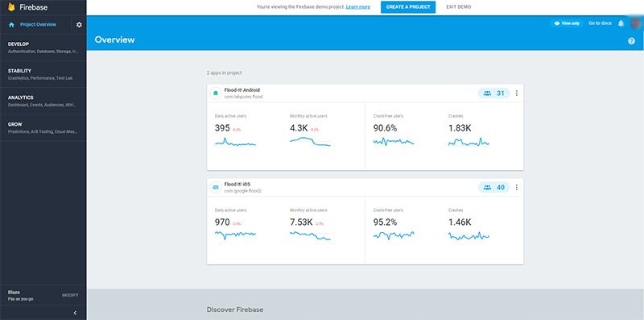
Task: Open the Android app 31 users badge
Action: point(494,94)
